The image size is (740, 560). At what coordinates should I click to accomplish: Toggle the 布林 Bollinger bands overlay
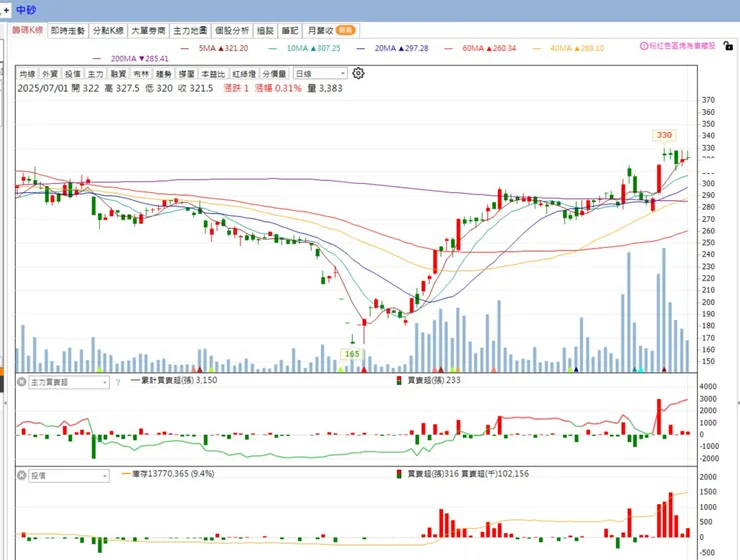tap(141, 74)
